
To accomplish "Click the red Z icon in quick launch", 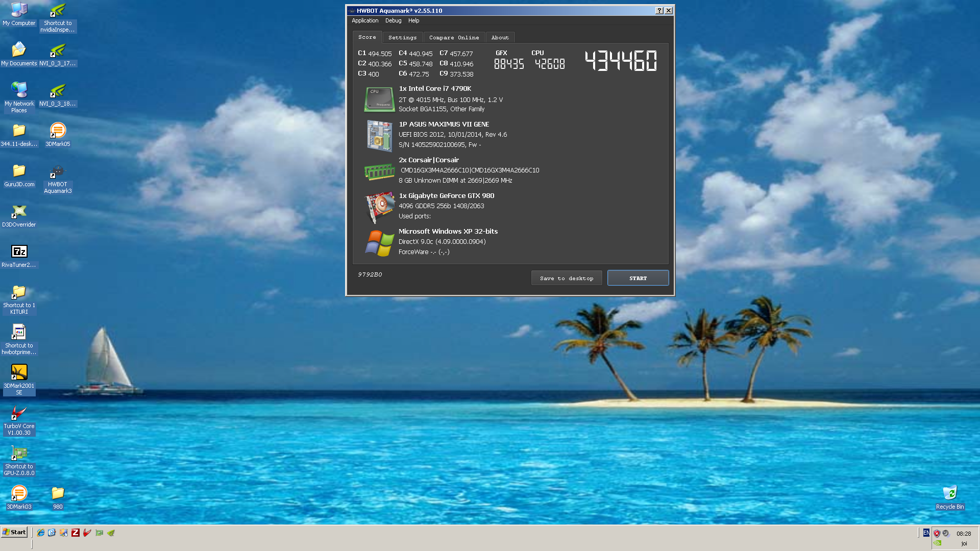I will (76, 533).
